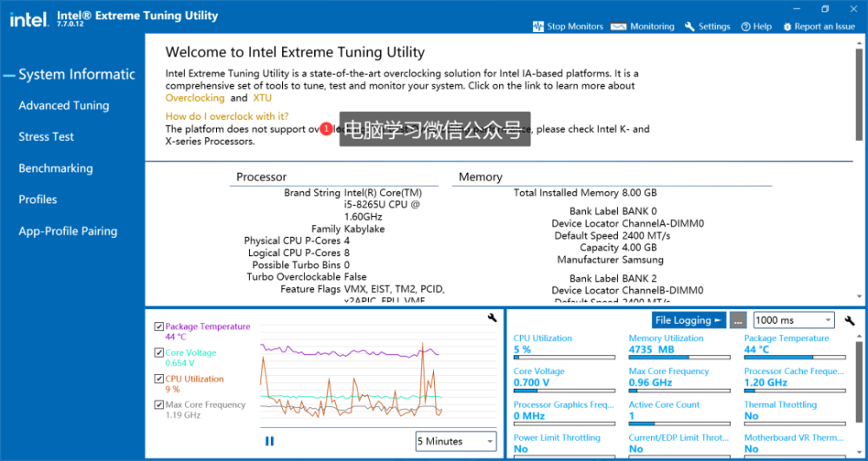
Task: Click the File Logging button
Action: click(690, 320)
